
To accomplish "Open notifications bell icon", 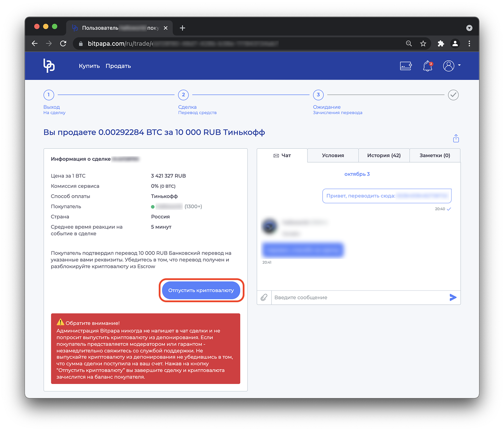I will 428,66.
